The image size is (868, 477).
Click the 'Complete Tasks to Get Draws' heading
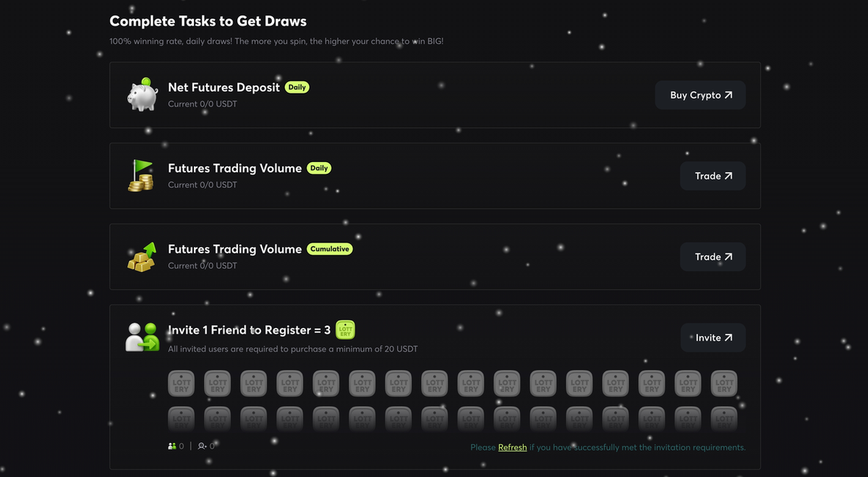[208, 21]
